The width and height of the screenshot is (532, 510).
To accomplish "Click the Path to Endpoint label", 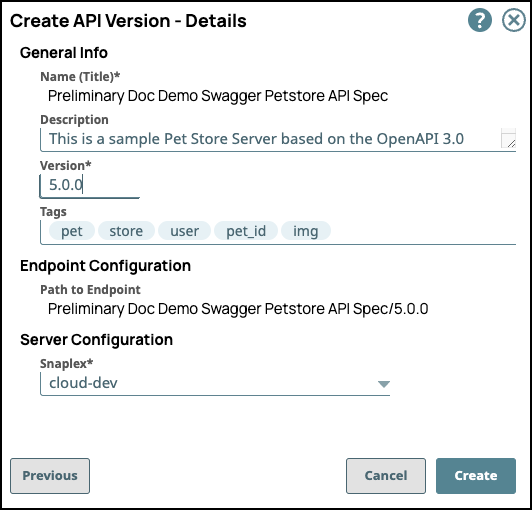I will [90, 290].
